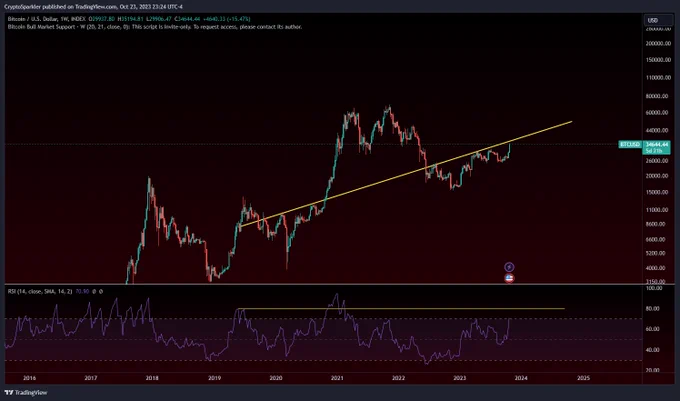680x401 pixels.
Task: Click the 2017 label on time axis
Action: coord(91,378)
